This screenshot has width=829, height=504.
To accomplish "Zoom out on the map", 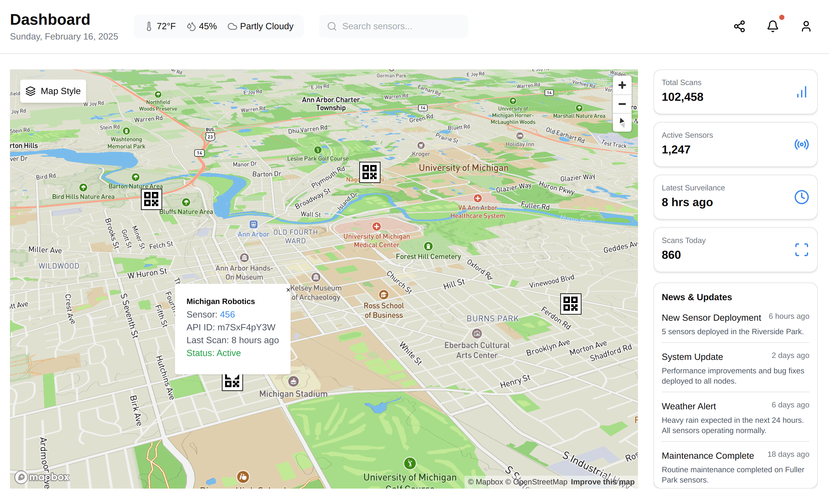I will coord(622,104).
